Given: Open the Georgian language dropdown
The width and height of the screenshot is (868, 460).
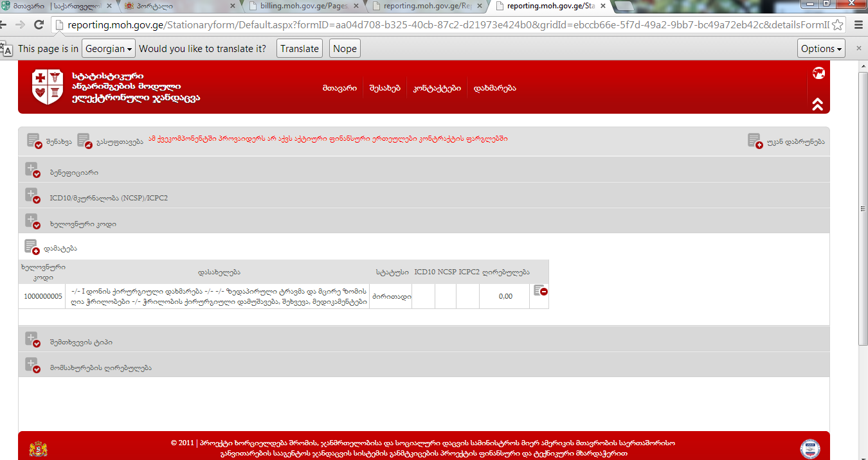Looking at the screenshot, I should 109,49.
